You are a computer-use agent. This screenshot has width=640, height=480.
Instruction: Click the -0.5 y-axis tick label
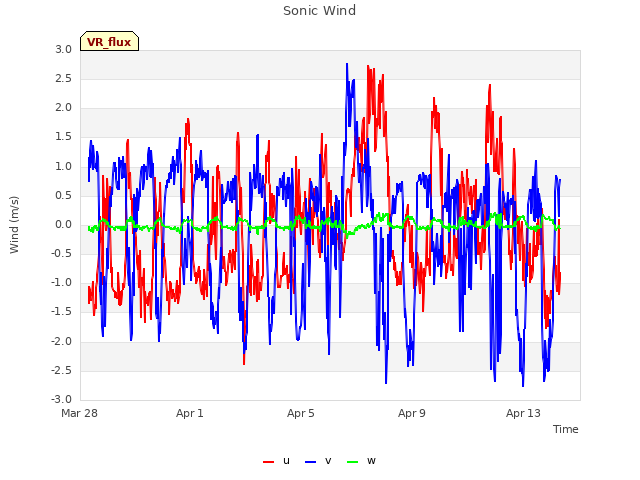pyautogui.click(x=62, y=253)
